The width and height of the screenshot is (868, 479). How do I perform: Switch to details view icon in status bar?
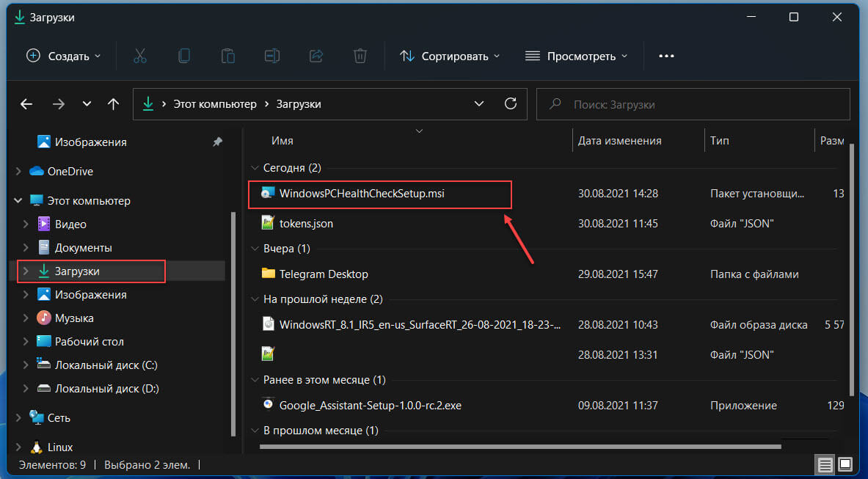(825, 464)
